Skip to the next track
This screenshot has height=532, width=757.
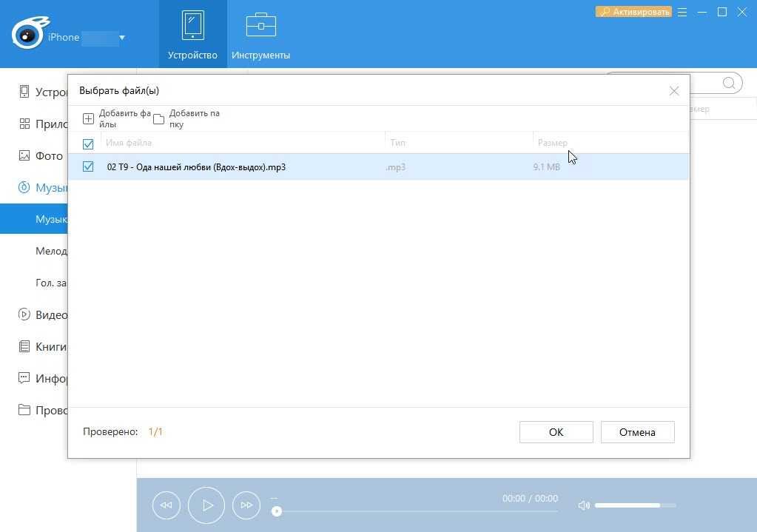(x=246, y=505)
